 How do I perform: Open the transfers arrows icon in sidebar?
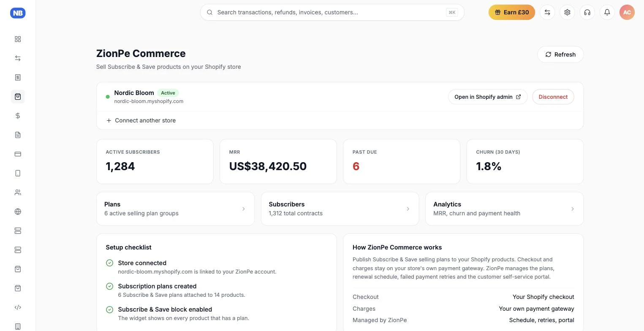point(18,58)
